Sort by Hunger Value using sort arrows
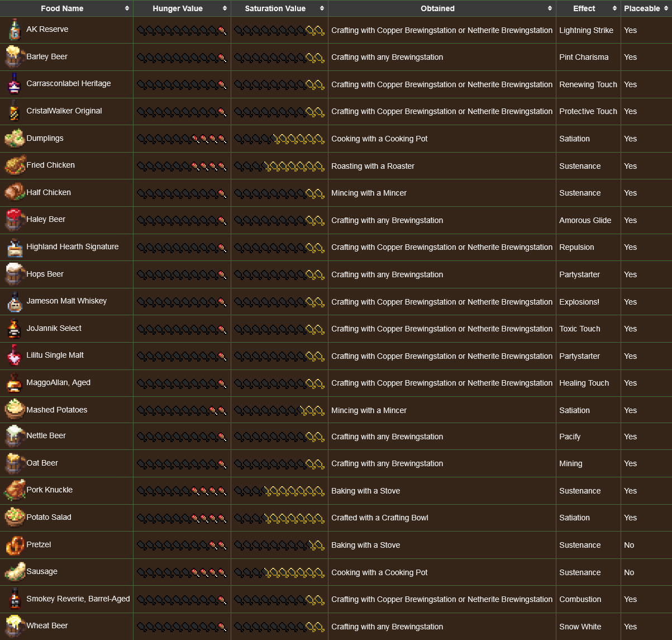 tap(225, 8)
